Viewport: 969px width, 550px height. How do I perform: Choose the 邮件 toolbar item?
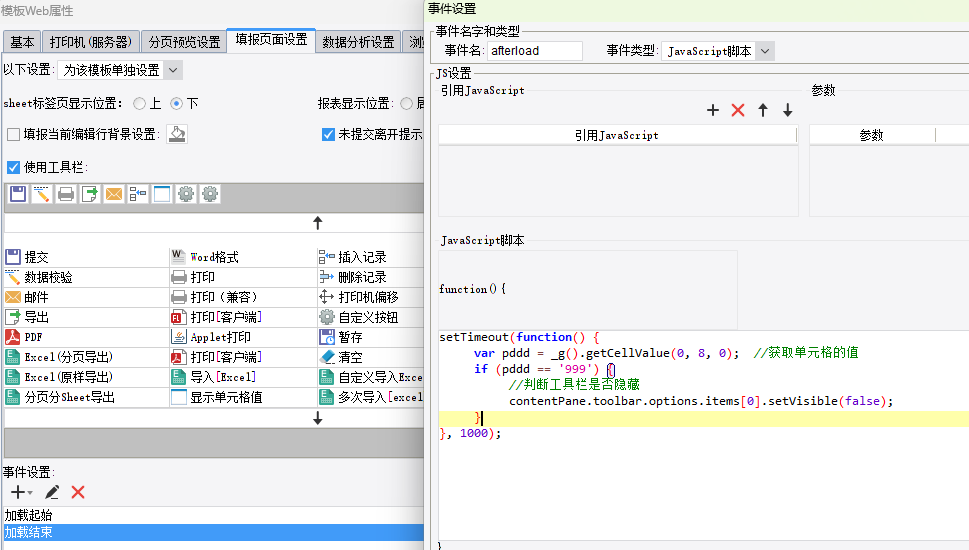click(x=27, y=297)
